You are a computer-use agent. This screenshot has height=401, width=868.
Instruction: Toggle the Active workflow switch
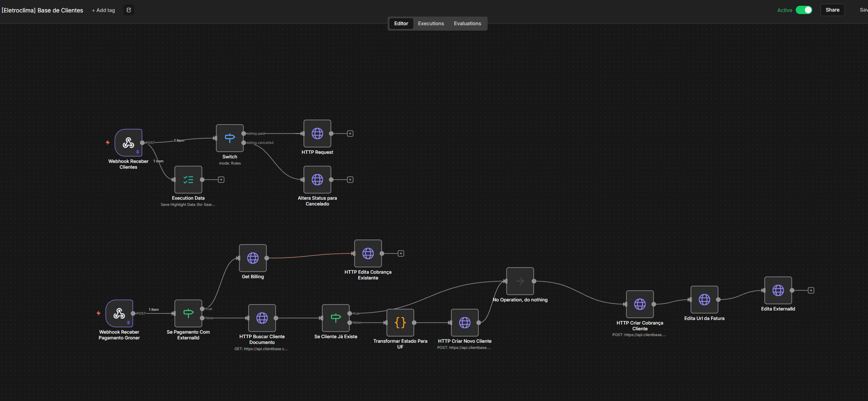tap(804, 10)
